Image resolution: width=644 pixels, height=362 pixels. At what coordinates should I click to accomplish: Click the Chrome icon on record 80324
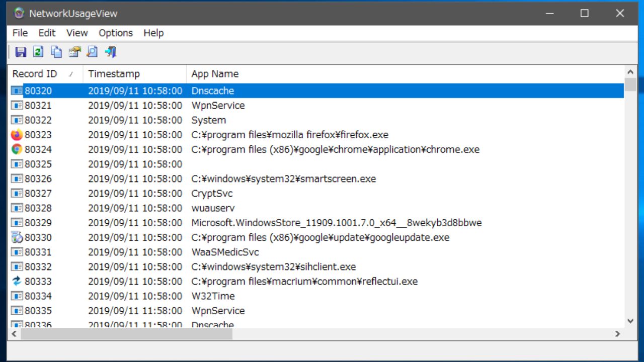click(x=17, y=149)
